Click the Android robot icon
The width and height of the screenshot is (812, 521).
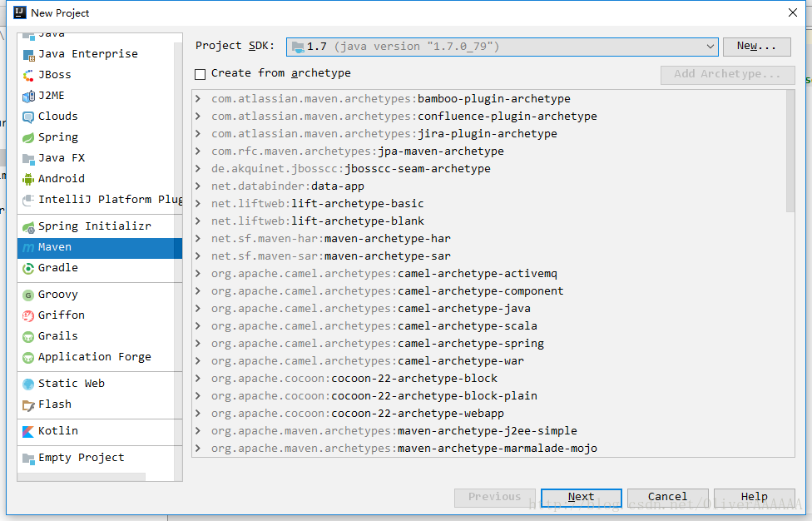click(28, 179)
